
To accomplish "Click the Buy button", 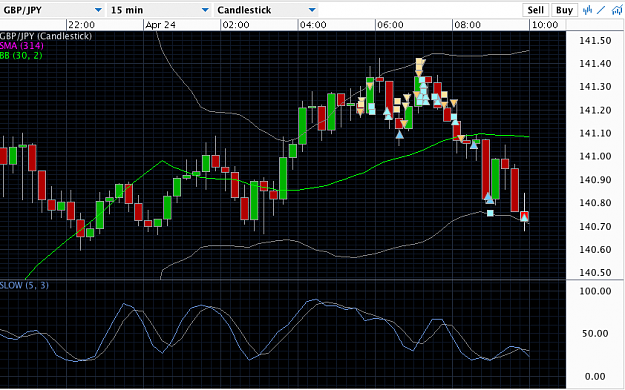I will pos(564,10).
